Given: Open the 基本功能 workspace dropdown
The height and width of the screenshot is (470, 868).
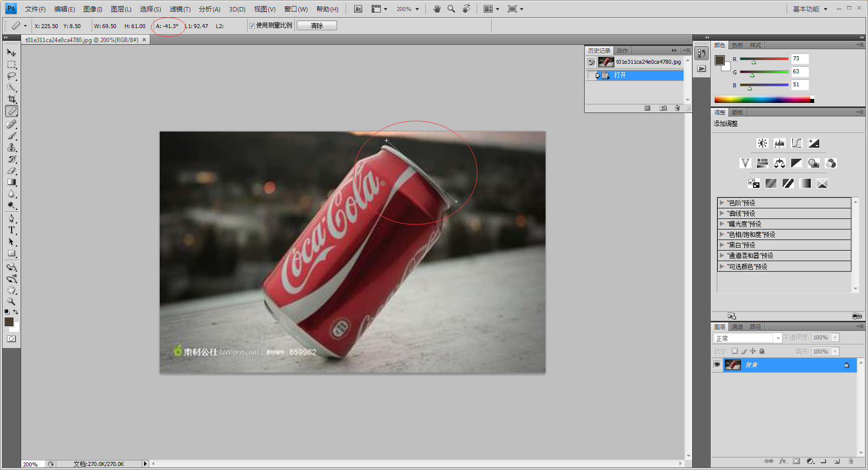Looking at the screenshot, I should coord(810,9).
